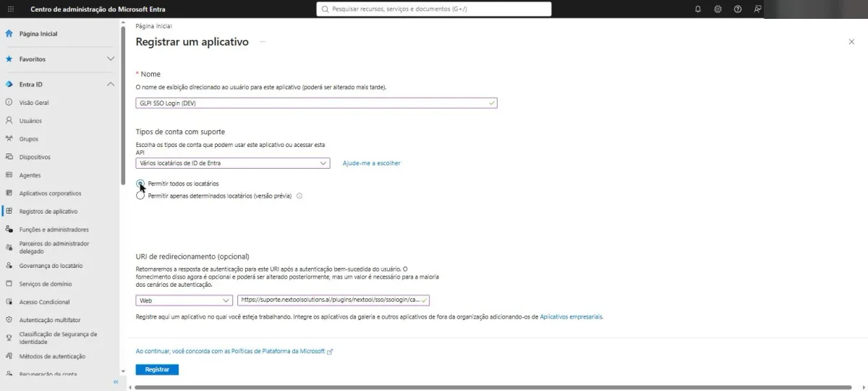Expand the Favoritos section chevron

pyautogui.click(x=111, y=59)
